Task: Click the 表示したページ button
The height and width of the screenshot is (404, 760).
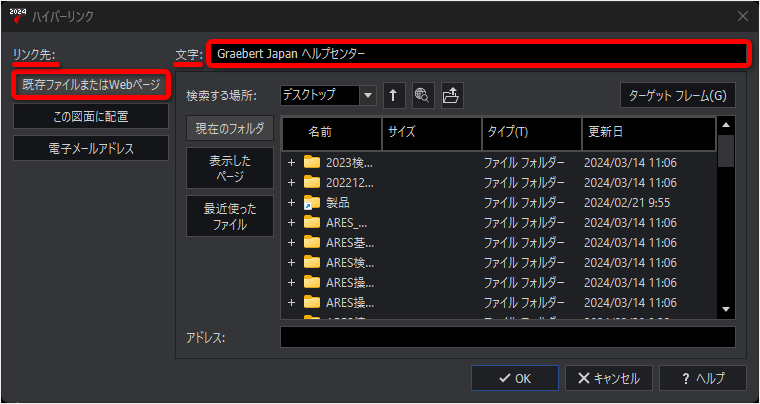Action: [230, 168]
